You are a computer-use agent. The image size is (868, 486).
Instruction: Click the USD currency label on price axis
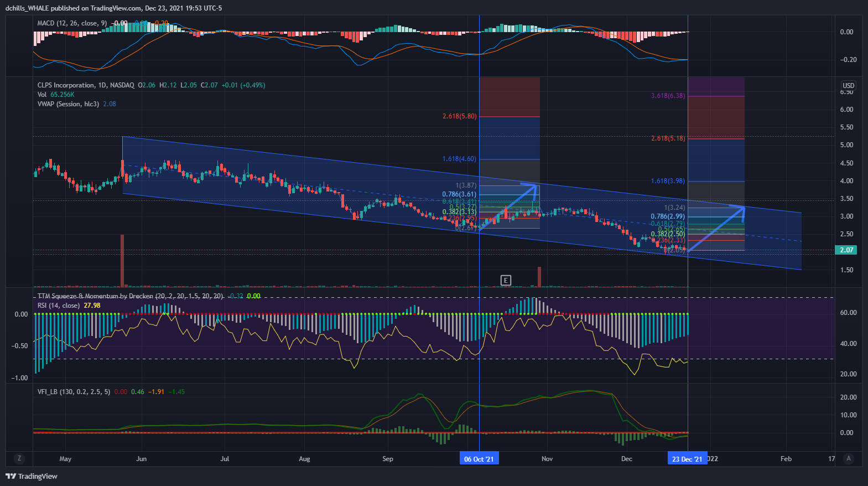849,85
